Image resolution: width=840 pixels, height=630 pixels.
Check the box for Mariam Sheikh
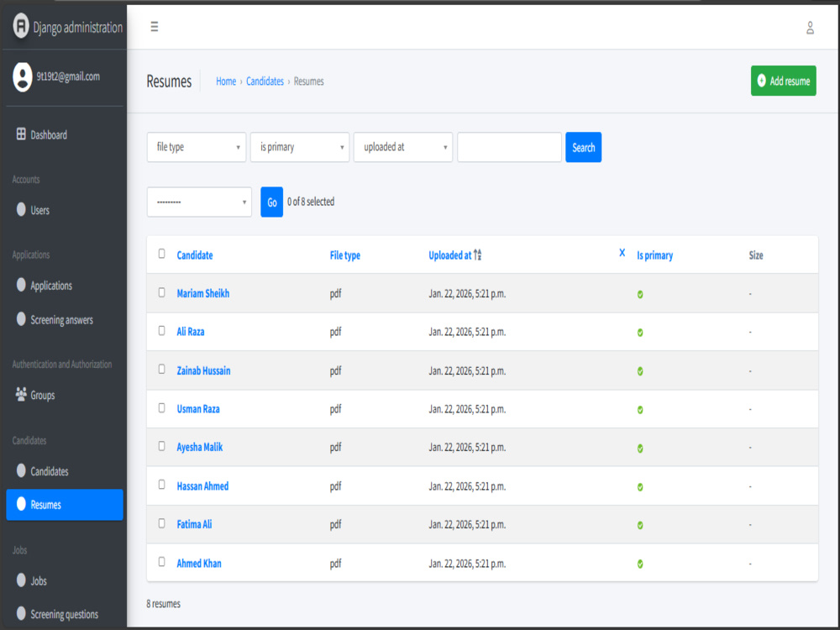[x=162, y=292]
